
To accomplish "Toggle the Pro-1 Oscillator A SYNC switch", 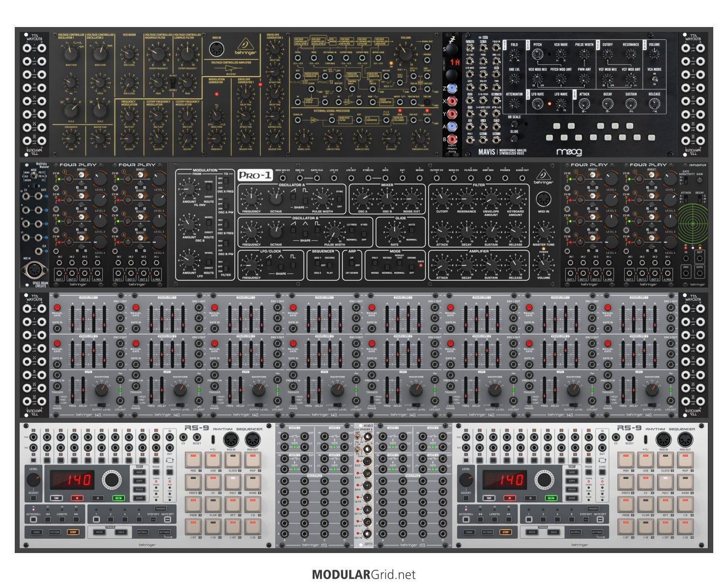I will [339, 199].
